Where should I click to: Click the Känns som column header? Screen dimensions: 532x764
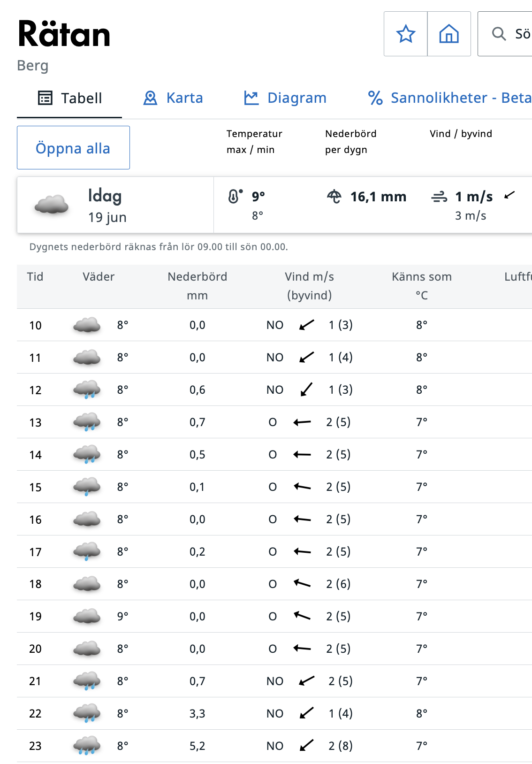tap(421, 286)
